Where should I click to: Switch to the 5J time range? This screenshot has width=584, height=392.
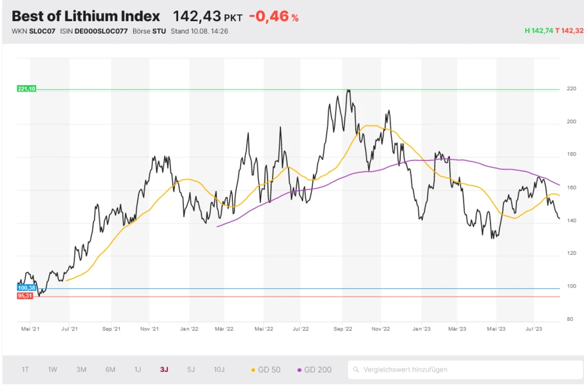tap(192, 370)
